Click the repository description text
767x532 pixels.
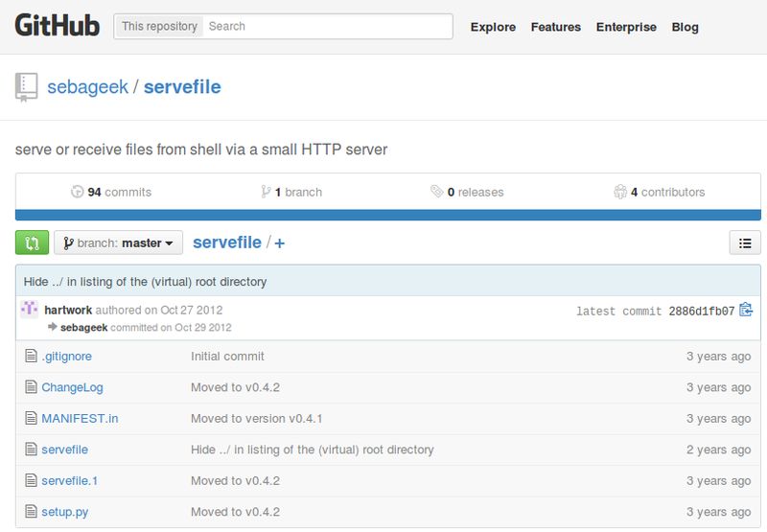(x=201, y=150)
